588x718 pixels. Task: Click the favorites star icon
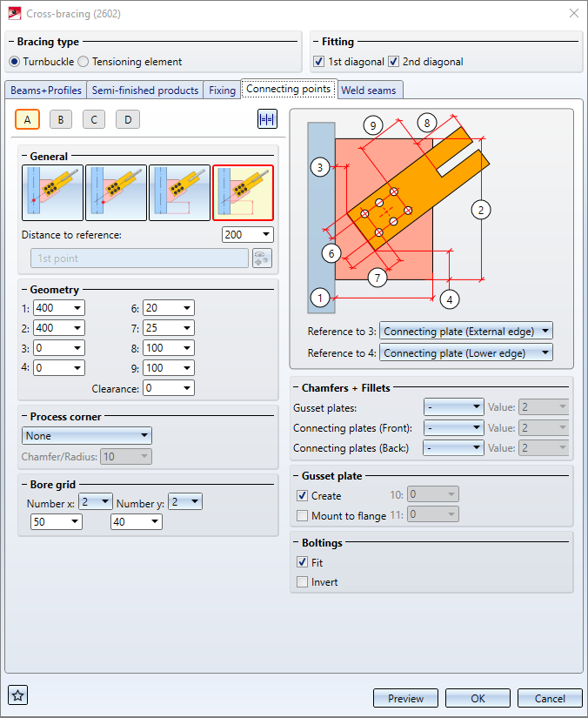click(17, 695)
